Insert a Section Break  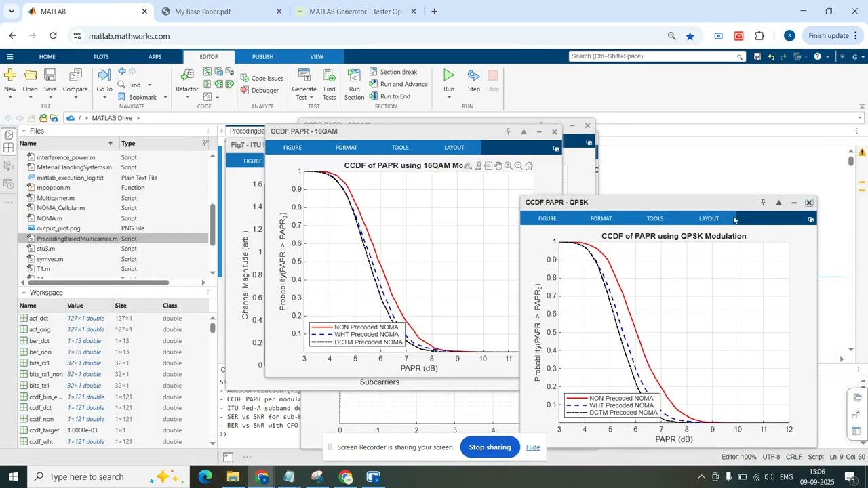393,72
